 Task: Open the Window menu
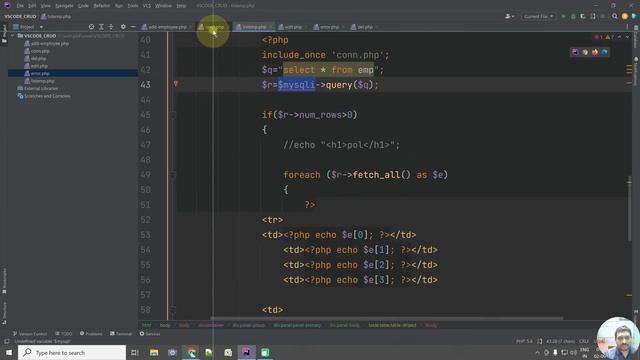(x=163, y=6)
